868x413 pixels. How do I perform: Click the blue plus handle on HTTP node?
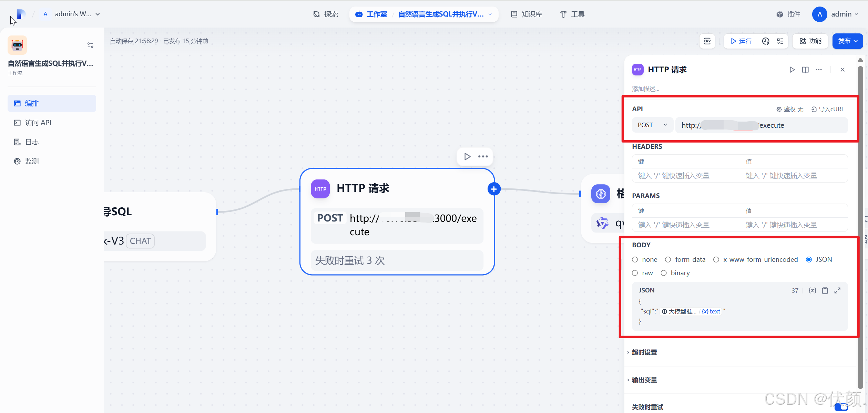click(494, 189)
